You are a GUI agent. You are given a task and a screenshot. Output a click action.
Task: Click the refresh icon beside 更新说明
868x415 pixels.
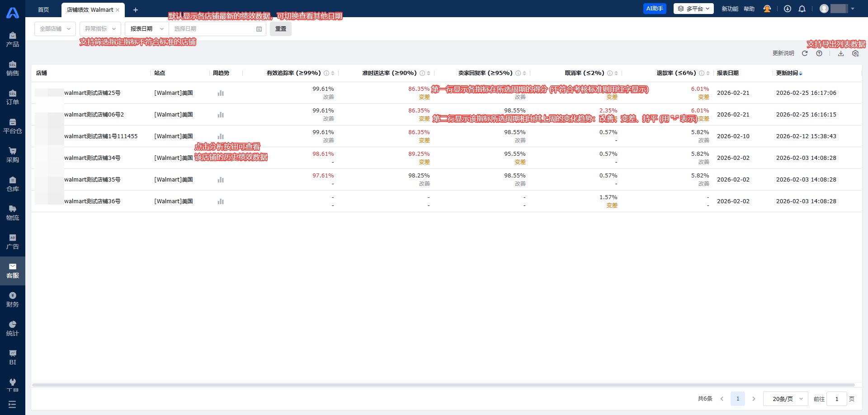[805, 53]
